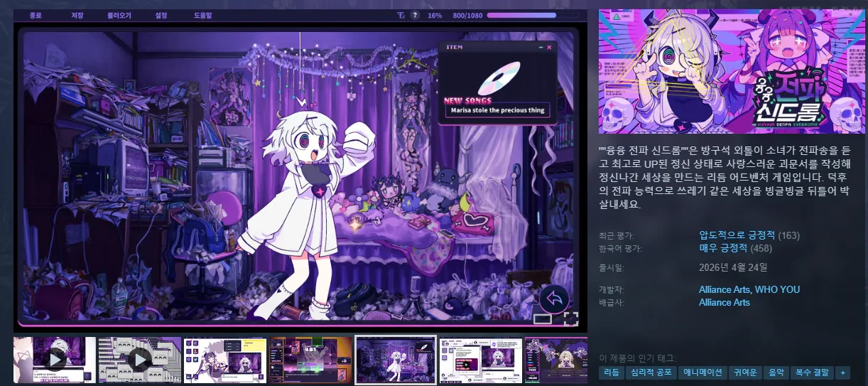Viewport: 868px width, 386px height.
Task: Open the Alliance Arts publisher link
Action: [x=725, y=302]
